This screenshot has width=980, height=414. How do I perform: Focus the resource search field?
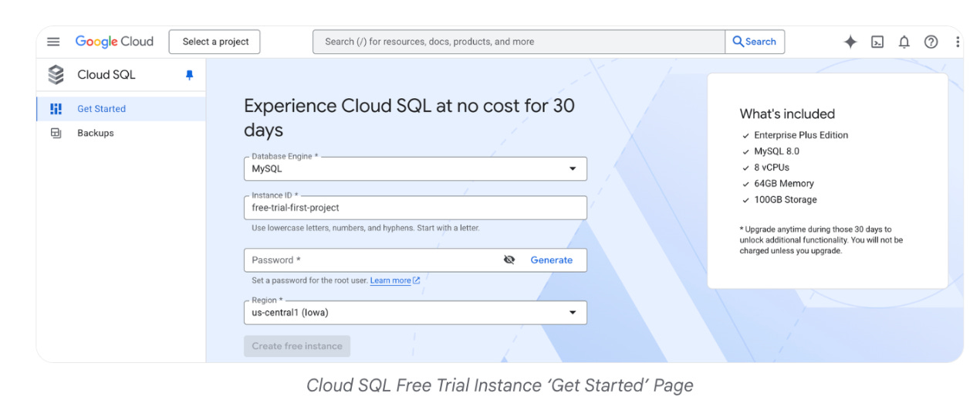519,42
